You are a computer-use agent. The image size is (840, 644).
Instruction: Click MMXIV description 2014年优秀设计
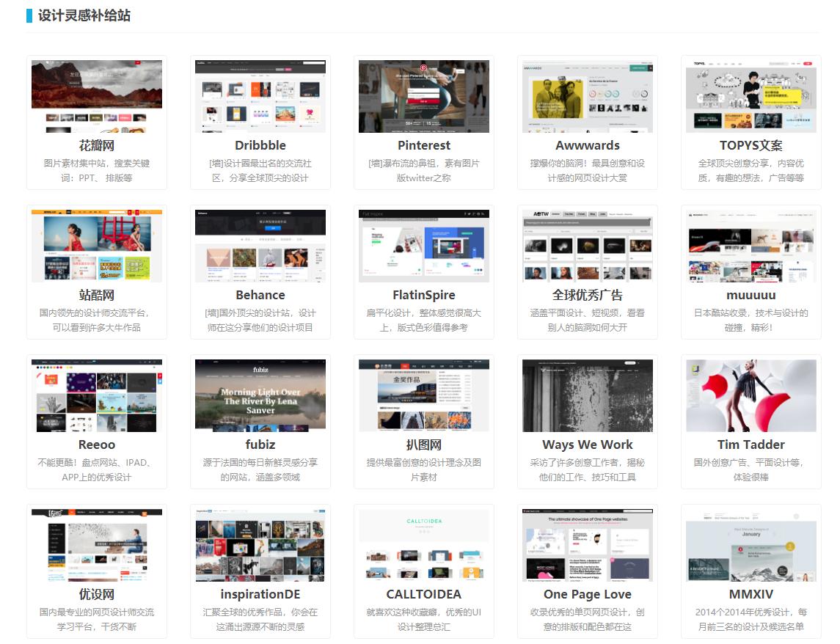751,619
